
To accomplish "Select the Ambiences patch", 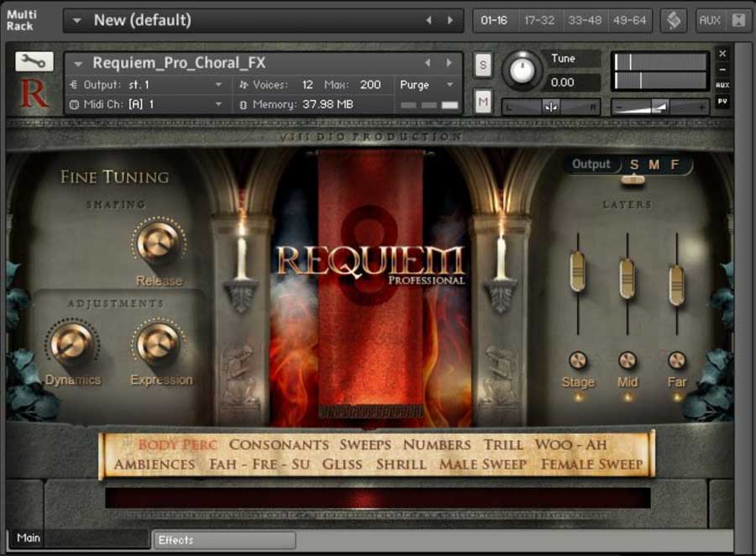I will pos(155,464).
